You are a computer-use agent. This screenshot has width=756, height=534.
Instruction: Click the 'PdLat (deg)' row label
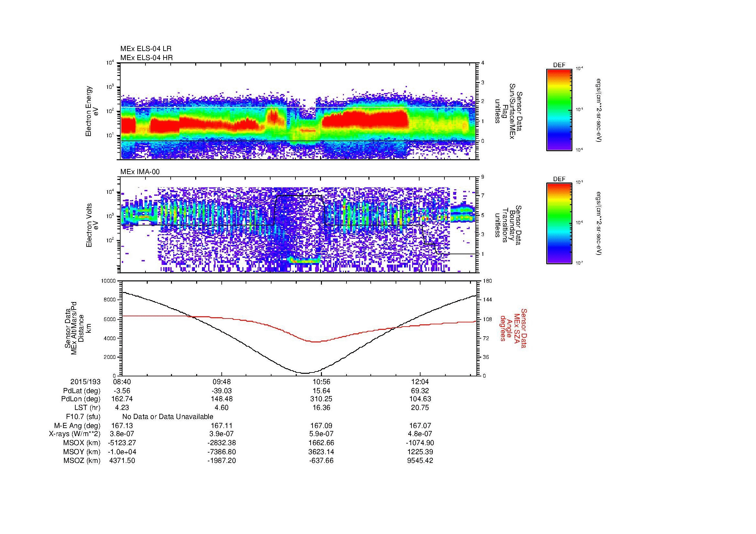(x=82, y=391)
